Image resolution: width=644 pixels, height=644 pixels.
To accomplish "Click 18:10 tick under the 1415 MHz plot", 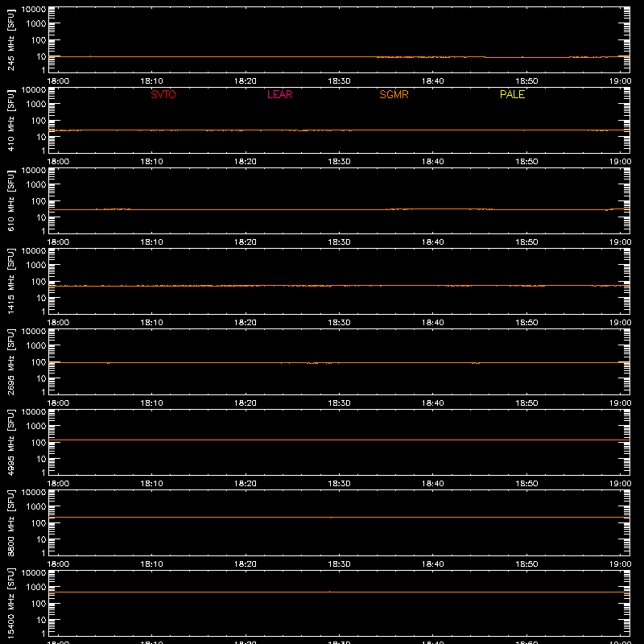I will click(x=151, y=323).
